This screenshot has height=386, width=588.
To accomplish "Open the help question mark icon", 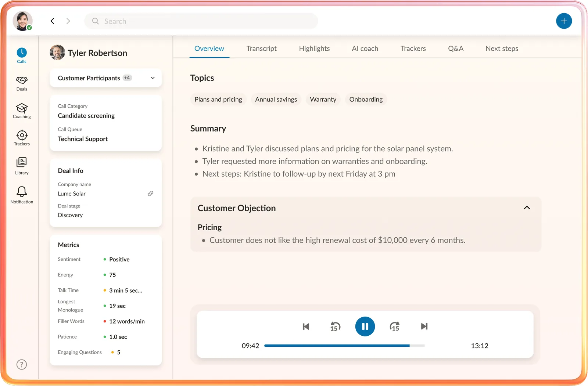I will click(22, 364).
